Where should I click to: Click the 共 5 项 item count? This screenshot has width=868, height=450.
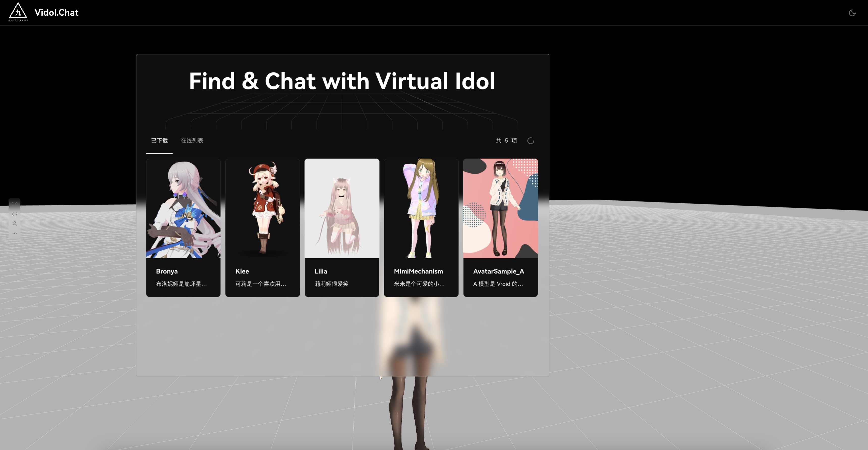pos(506,141)
